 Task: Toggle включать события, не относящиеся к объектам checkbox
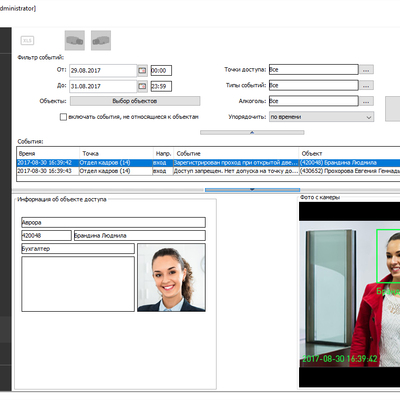pyautogui.click(x=63, y=117)
